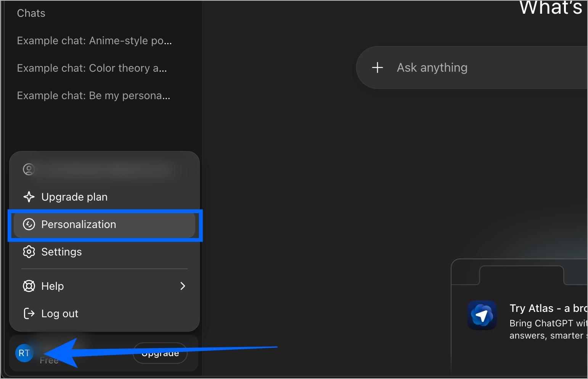
Task: Expand the Help submenu chevron
Action: click(183, 286)
